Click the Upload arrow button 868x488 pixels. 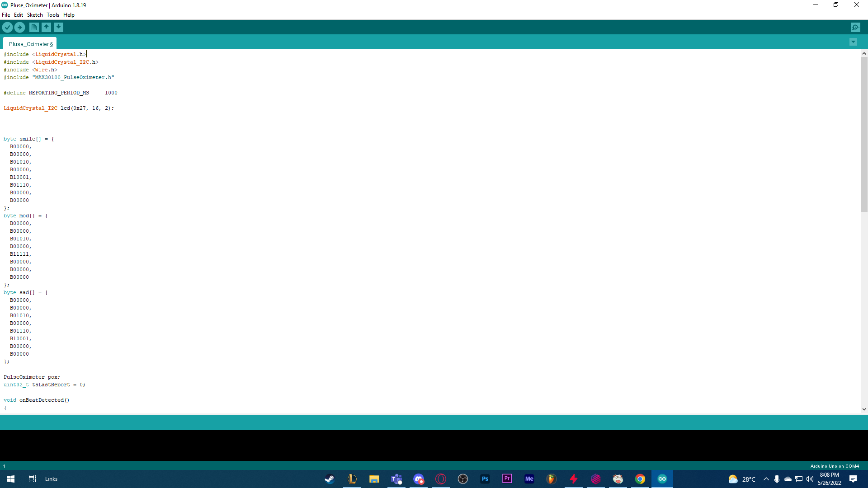click(19, 28)
